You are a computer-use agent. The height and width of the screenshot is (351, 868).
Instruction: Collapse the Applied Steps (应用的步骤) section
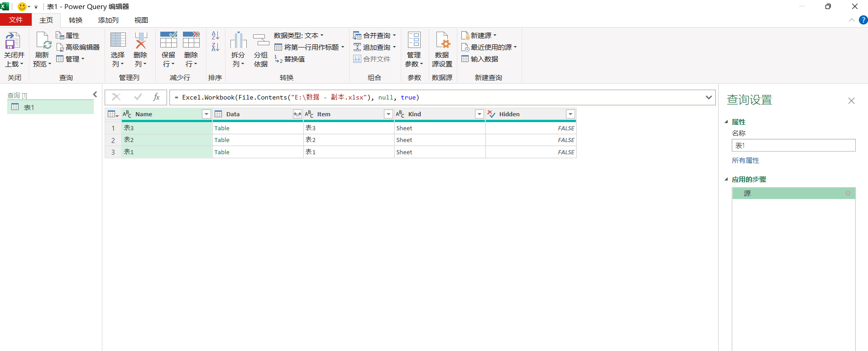pyautogui.click(x=726, y=179)
